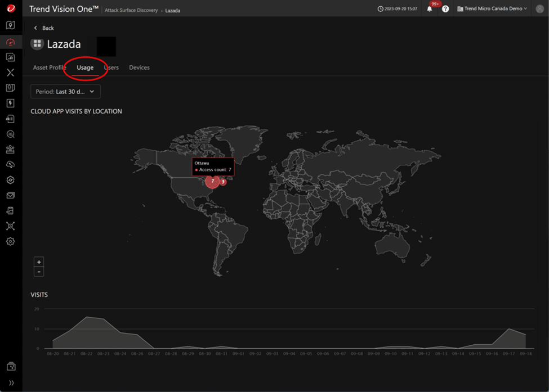
Task: Open the red gauge dashboard sidebar icon
Action: coord(11,42)
